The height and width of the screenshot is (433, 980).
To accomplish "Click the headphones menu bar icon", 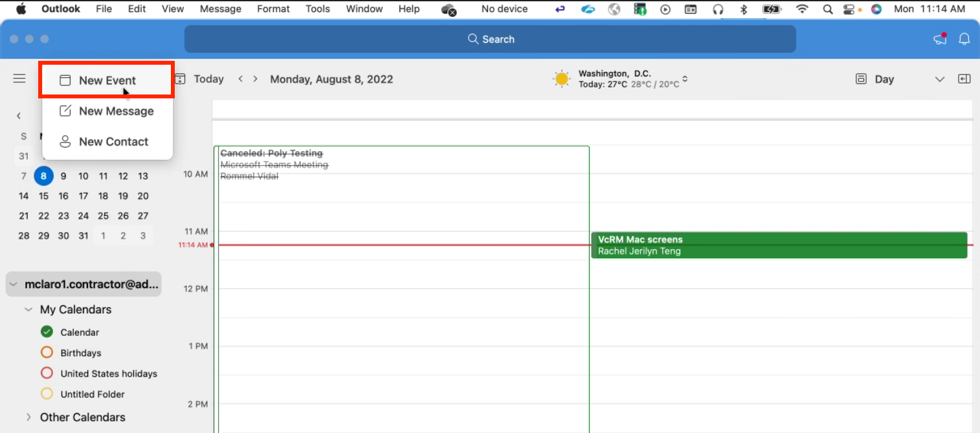I will (718, 9).
